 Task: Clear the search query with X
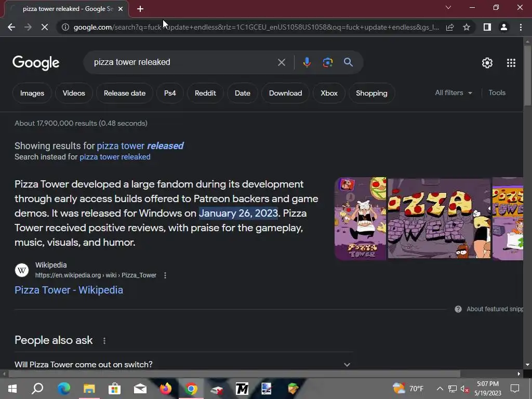tap(281, 62)
